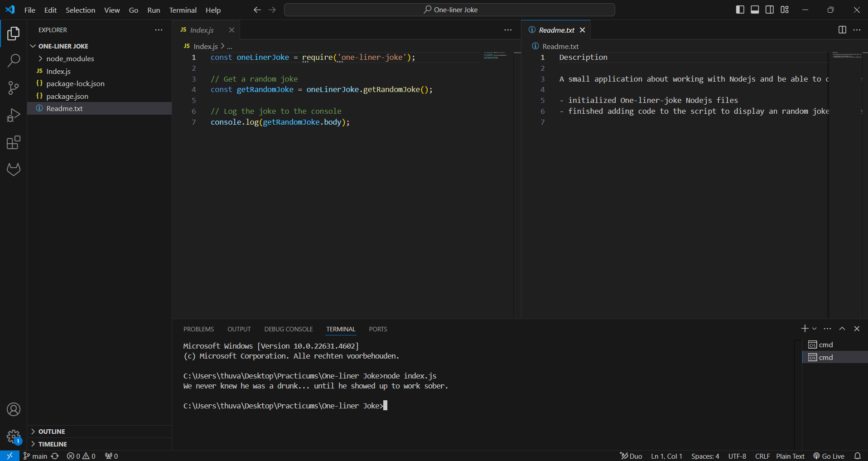This screenshot has height=461, width=868.
Task: Open the Terminal menu
Action: coord(183,10)
